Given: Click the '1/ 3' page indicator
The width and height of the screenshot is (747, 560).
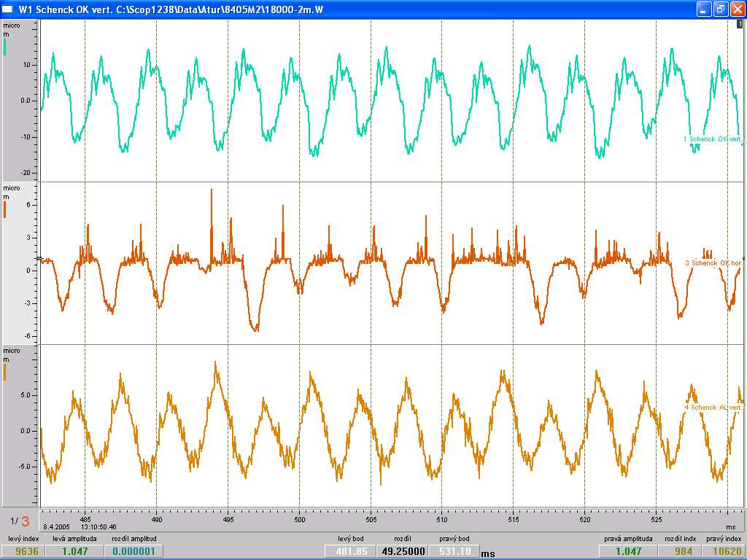Looking at the screenshot, I should [20, 521].
